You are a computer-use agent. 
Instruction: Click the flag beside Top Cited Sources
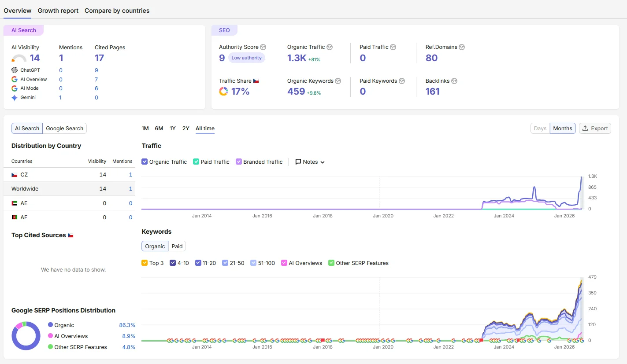pos(70,235)
